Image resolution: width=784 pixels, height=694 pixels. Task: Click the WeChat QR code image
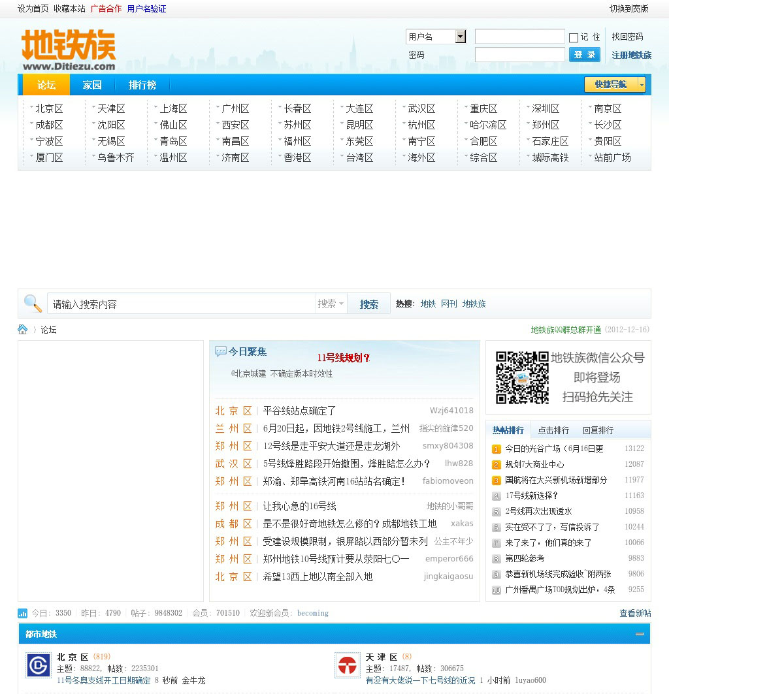click(521, 377)
